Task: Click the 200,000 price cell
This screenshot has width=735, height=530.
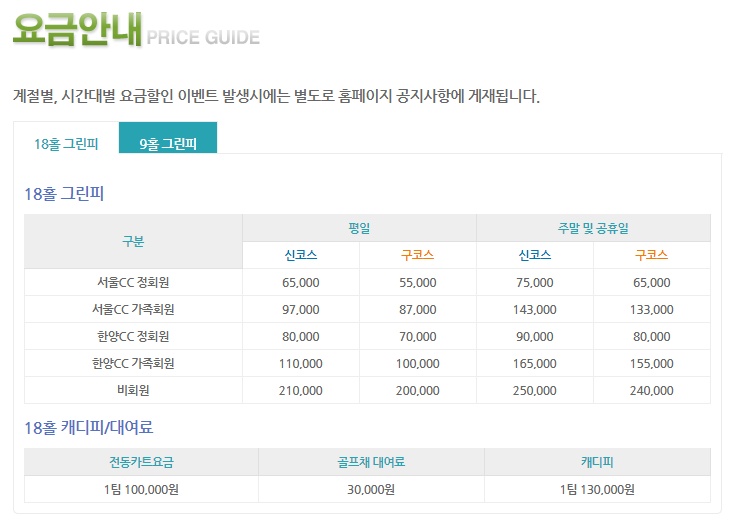Action: click(x=418, y=390)
